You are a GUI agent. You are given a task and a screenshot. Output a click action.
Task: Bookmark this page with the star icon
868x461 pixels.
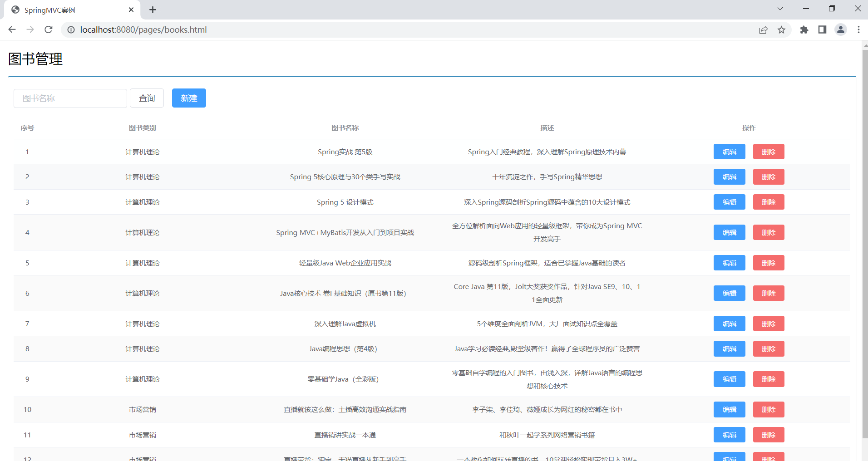pyautogui.click(x=781, y=29)
